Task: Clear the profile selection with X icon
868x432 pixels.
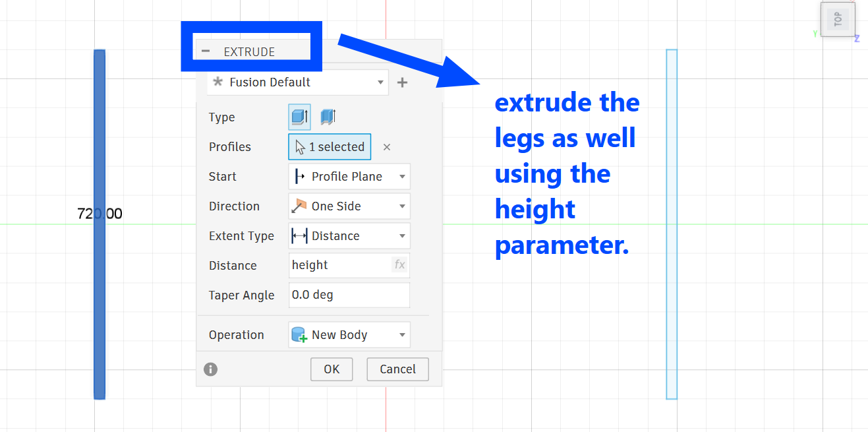Action: point(387,147)
